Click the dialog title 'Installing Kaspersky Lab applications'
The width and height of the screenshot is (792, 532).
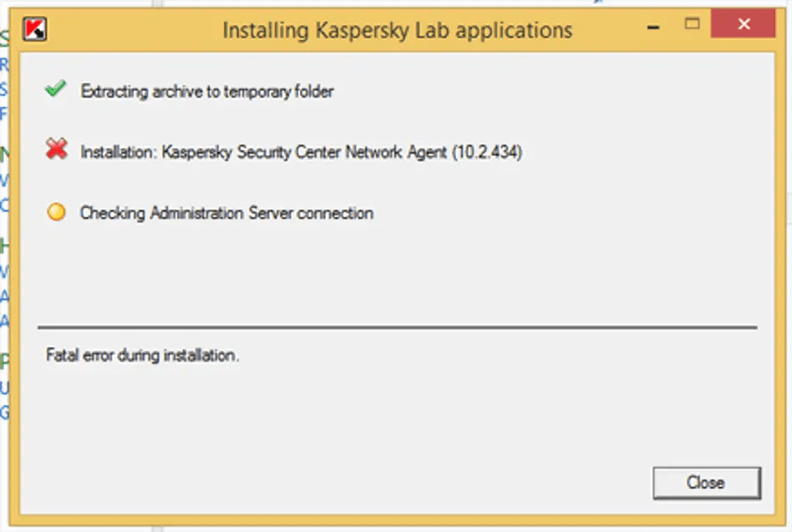[397, 29]
